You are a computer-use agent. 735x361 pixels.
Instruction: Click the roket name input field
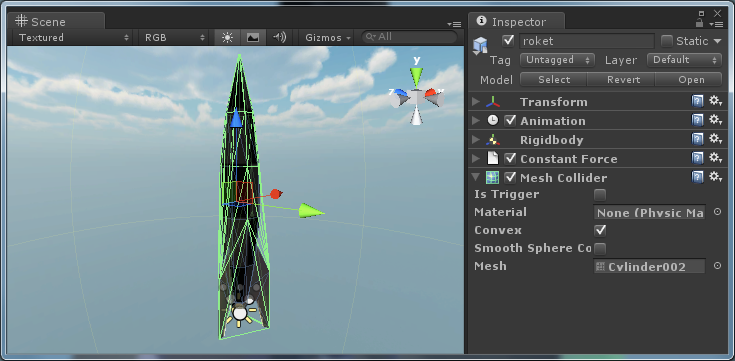click(586, 41)
